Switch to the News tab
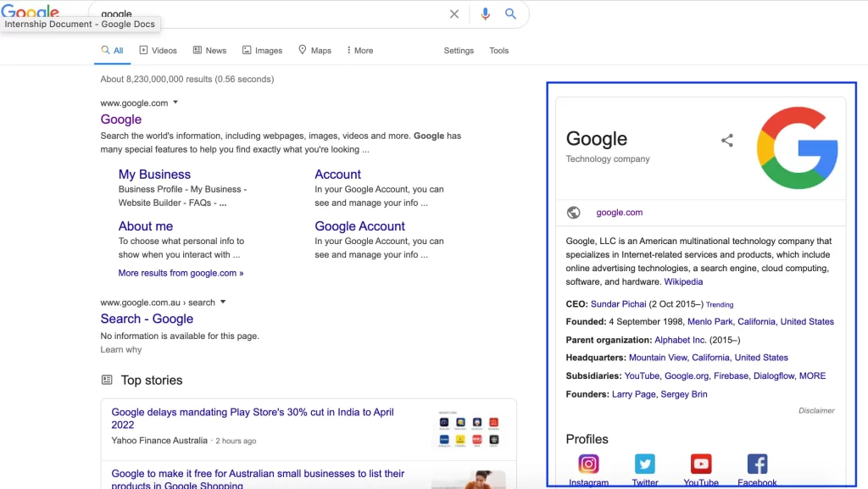The image size is (868, 489). (x=210, y=50)
